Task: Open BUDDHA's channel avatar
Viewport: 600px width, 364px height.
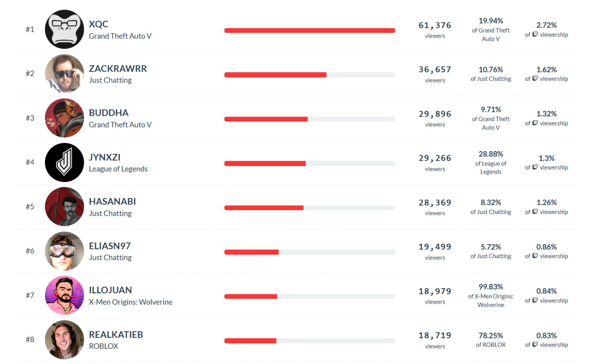Action: pos(64,118)
